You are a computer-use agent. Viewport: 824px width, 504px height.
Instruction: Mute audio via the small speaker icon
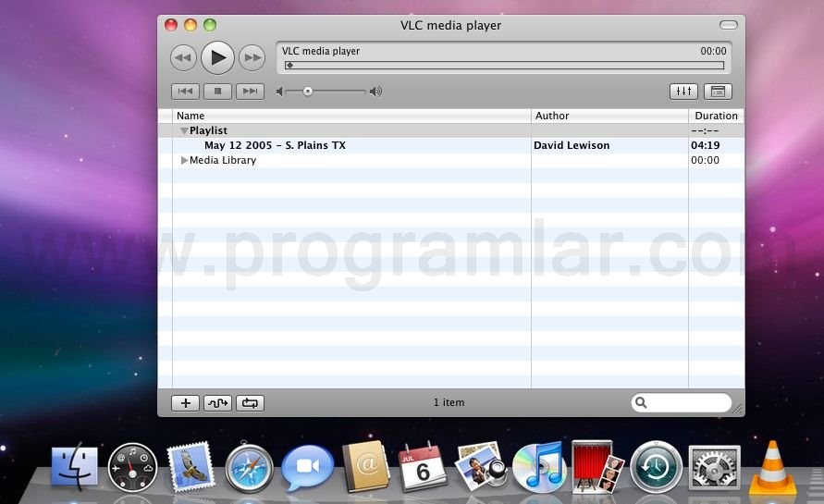[x=279, y=92]
